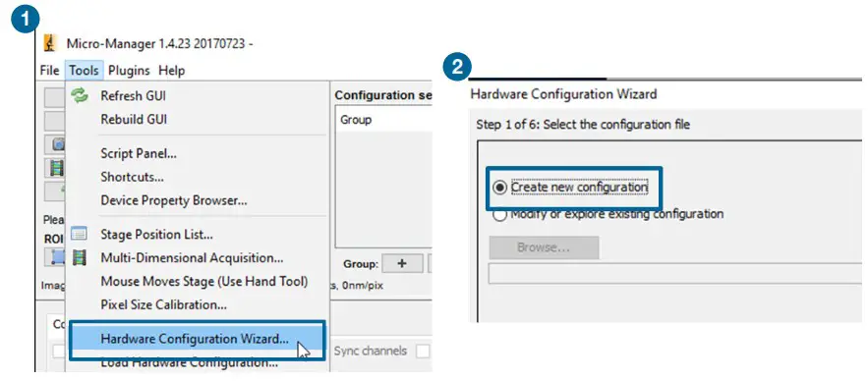Click the Micro-Manager microscope icon in title bar
Screen dimensions: 868x381
click(50, 43)
